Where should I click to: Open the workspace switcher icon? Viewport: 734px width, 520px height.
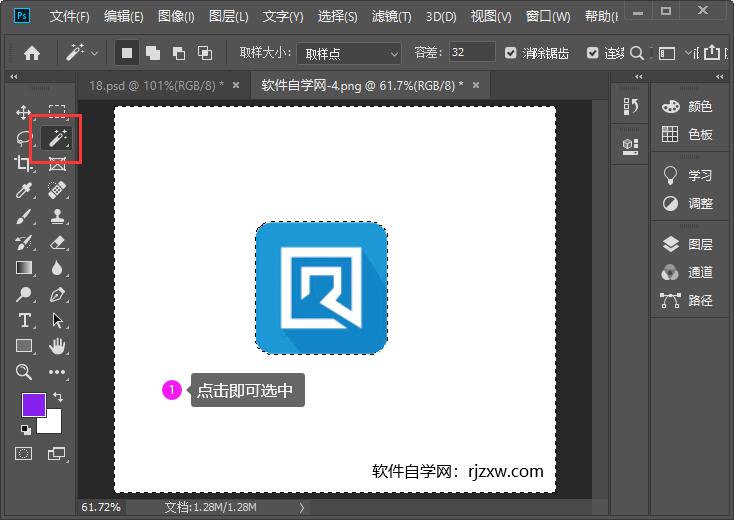(x=667, y=53)
